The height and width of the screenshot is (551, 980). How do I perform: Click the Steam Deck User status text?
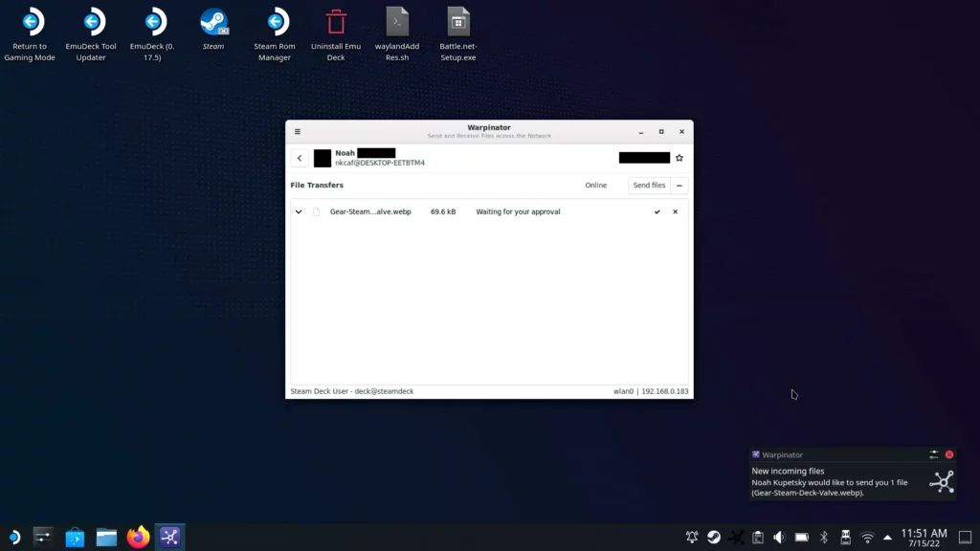point(352,391)
